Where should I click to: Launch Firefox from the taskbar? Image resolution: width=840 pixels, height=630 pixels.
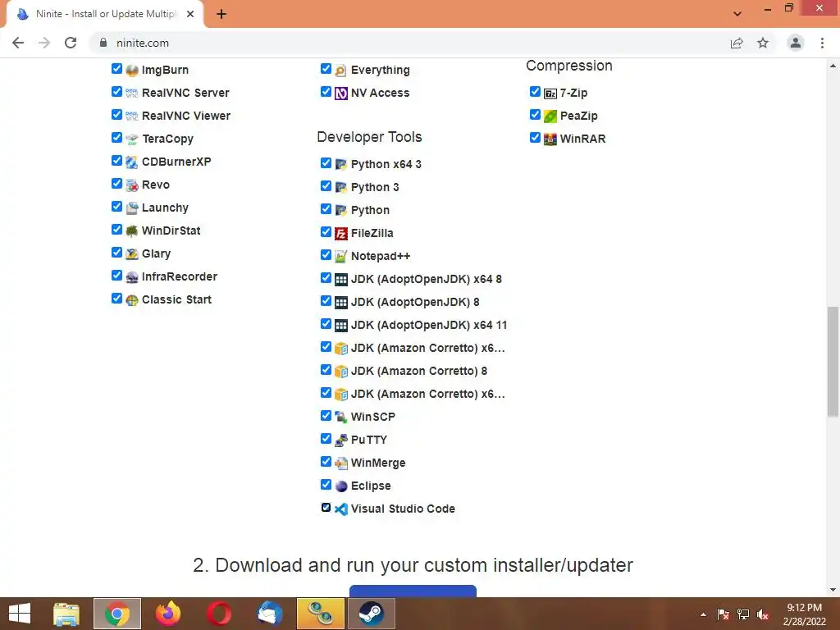pyautogui.click(x=167, y=614)
